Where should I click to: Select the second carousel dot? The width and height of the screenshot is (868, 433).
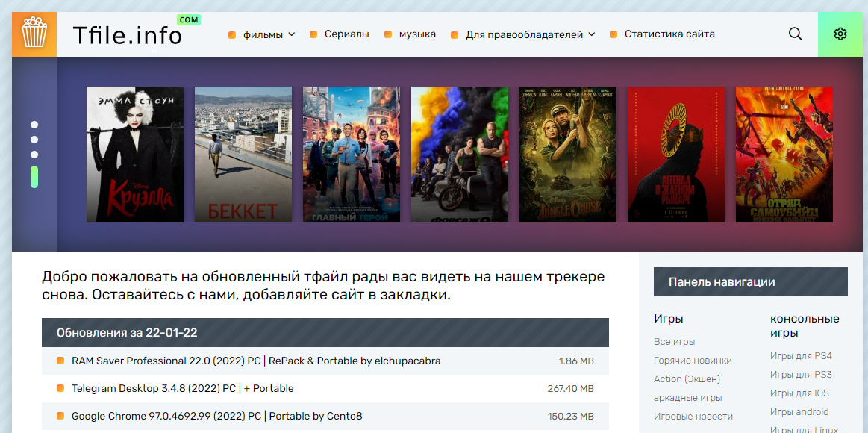(x=34, y=140)
